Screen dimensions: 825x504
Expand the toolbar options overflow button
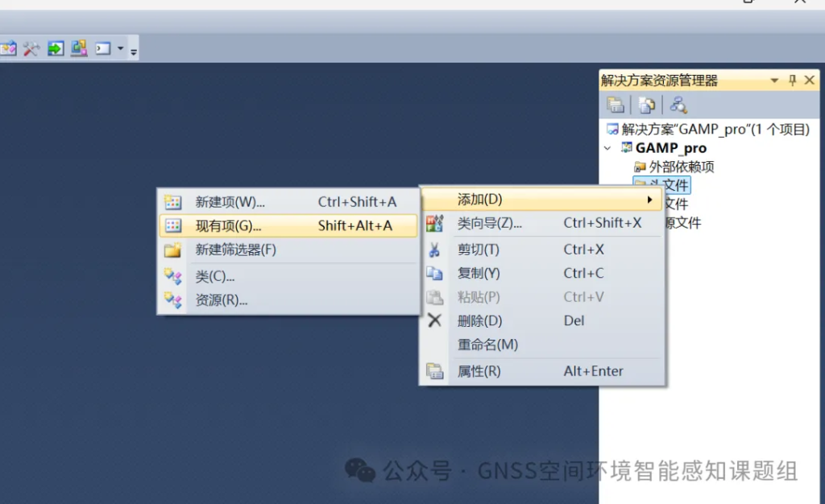134,52
